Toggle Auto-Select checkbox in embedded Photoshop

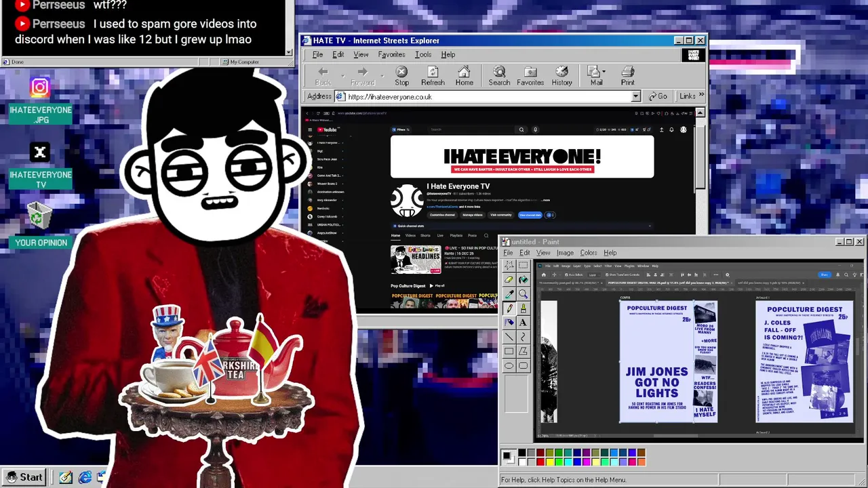coord(568,274)
